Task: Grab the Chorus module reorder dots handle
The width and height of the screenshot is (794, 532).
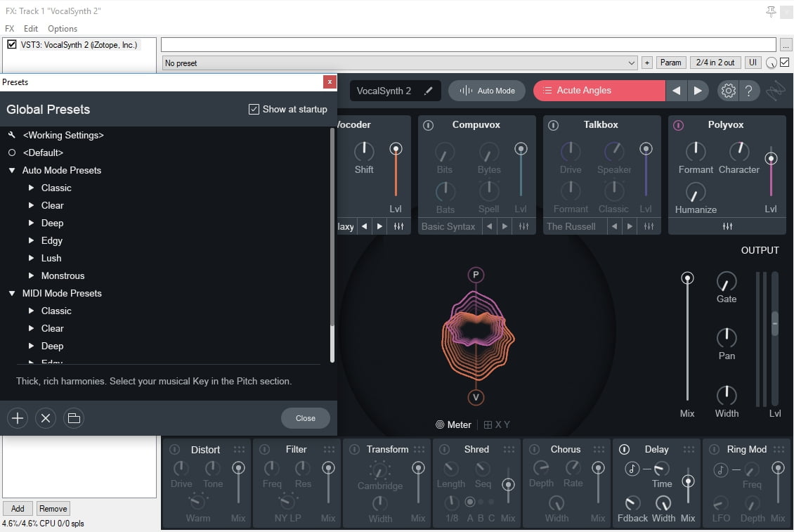Action: (599, 449)
